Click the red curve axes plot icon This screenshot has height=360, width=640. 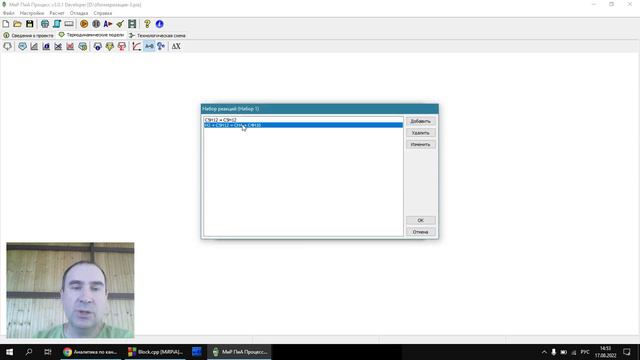pos(137,47)
